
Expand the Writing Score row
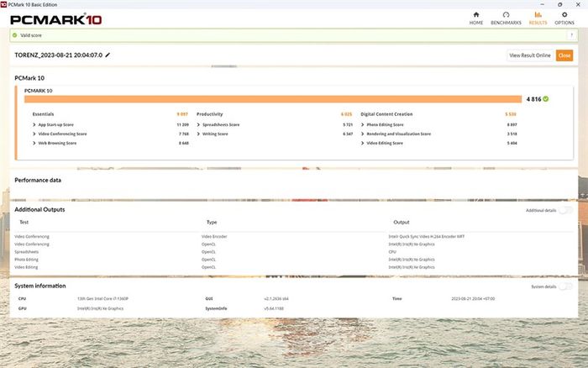198,134
